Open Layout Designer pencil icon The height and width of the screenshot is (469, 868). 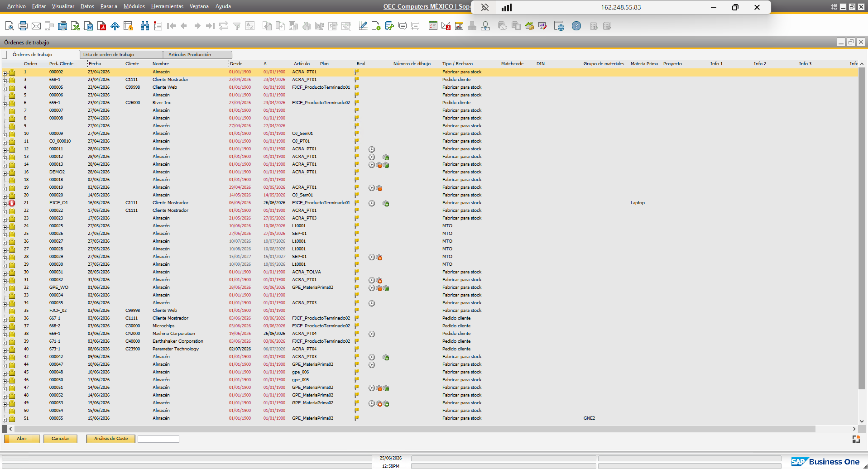(363, 26)
